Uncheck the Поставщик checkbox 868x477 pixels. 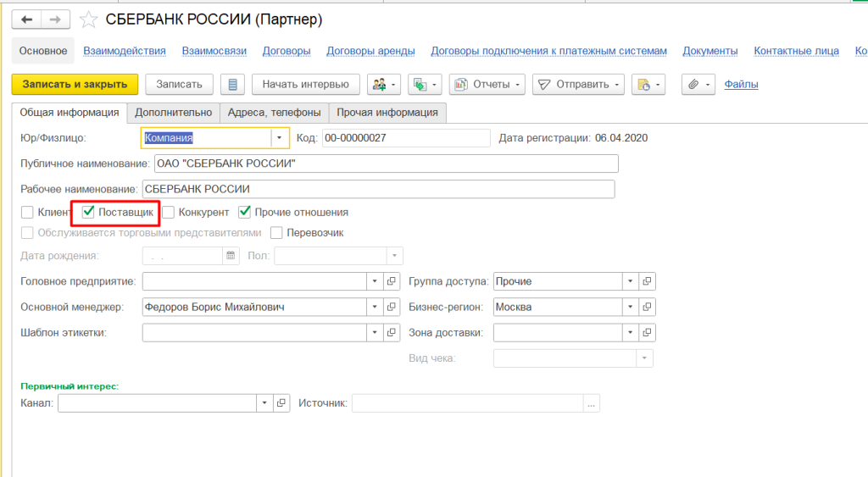(x=88, y=212)
